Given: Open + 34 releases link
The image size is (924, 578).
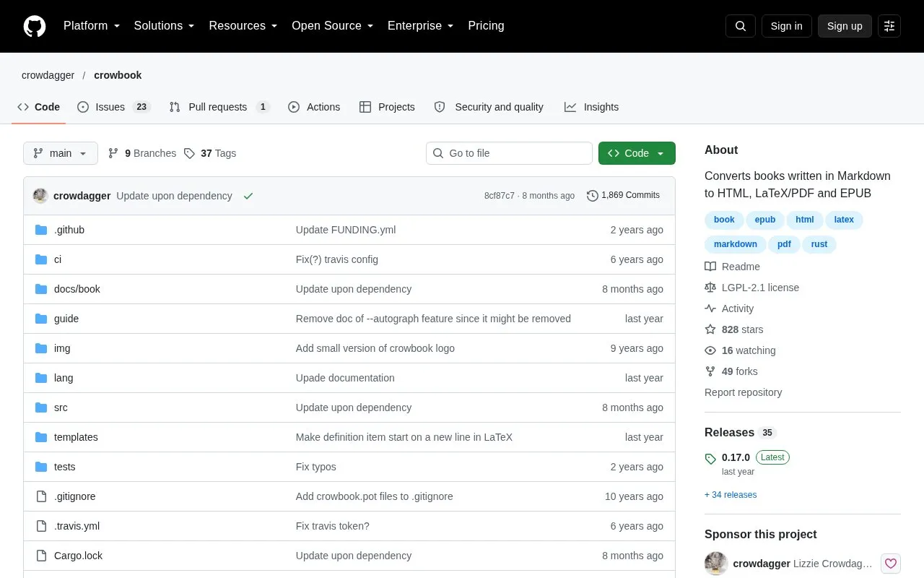Looking at the screenshot, I should tap(731, 495).
